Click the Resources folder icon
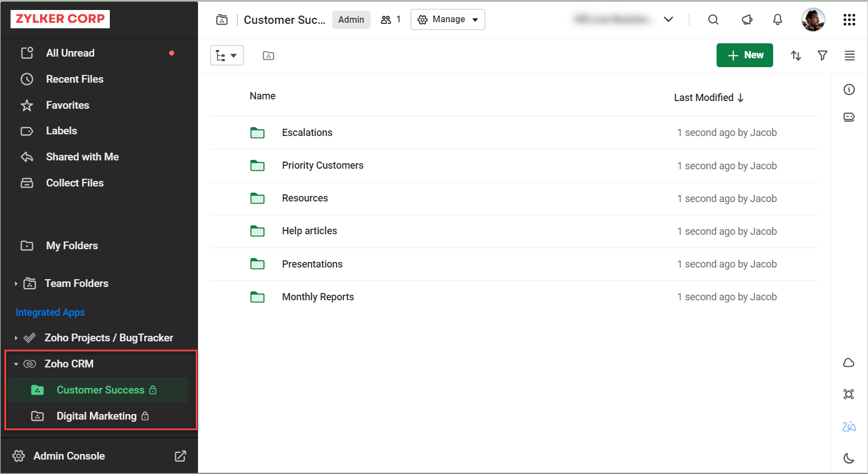The height and width of the screenshot is (474, 868). tap(257, 198)
